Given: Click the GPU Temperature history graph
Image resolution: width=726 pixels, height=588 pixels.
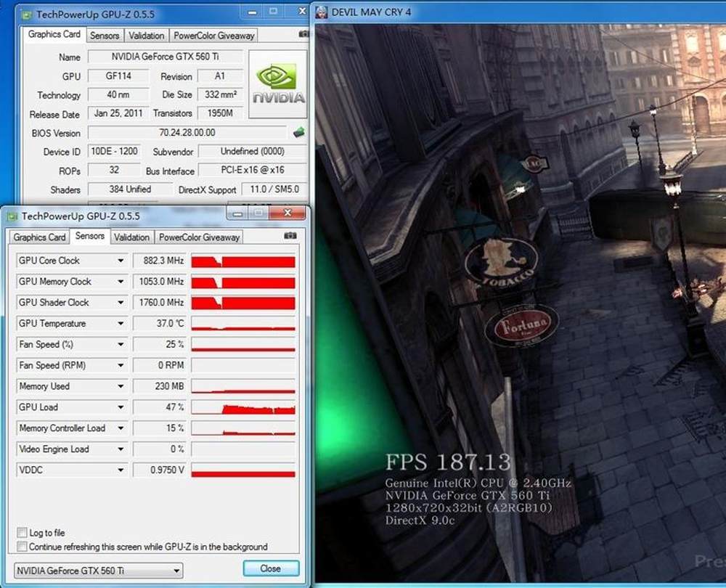Looking at the screenshot, I should coord(243,323).
